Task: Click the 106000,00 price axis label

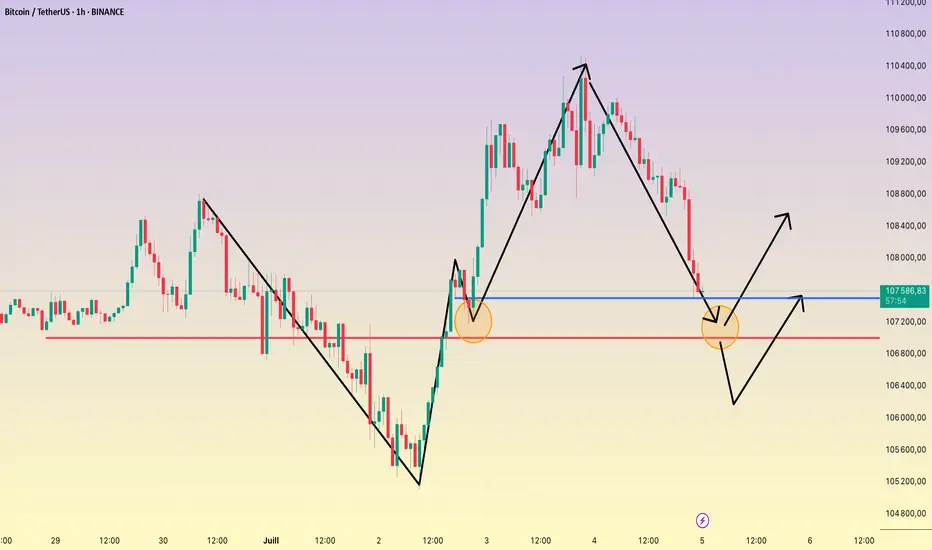Action: pyautogui.click(x=905, y=418)
